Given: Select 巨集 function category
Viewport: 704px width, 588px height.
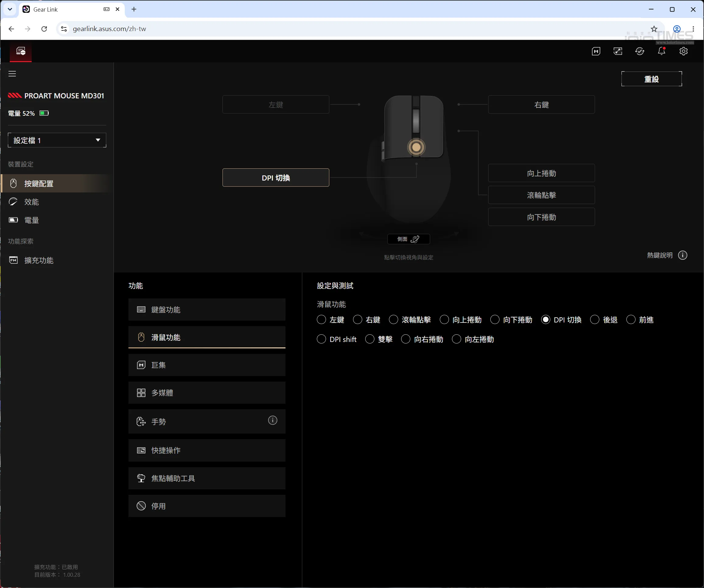Looking at the screenshot, I should [207, 365].
